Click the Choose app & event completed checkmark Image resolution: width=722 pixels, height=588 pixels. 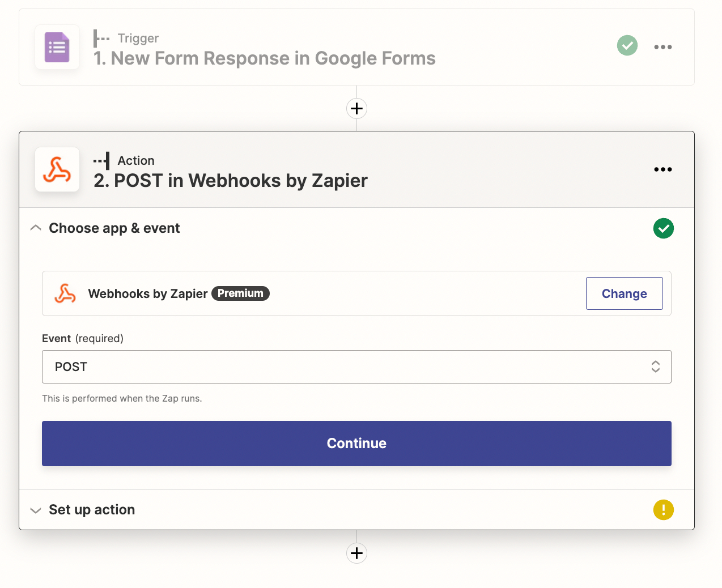tap(663, 228)
